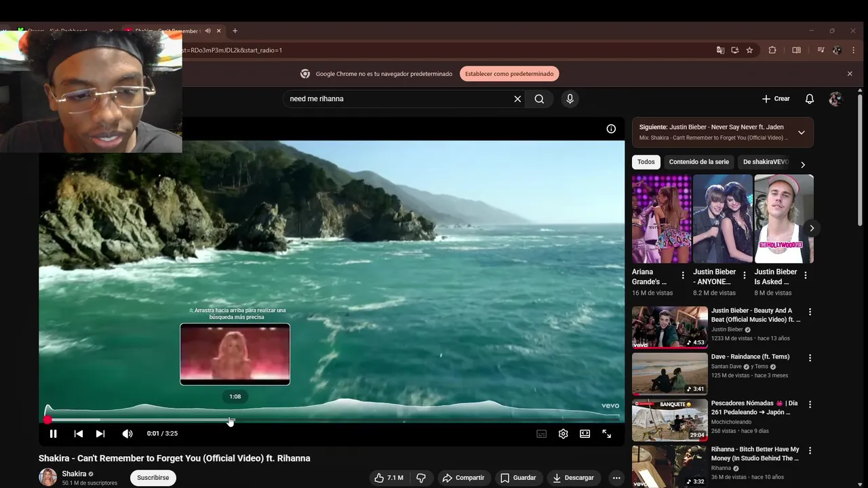Screen dimensions: 868x488
Task: Bookmark this page with star icon
Action: [749, 50]
